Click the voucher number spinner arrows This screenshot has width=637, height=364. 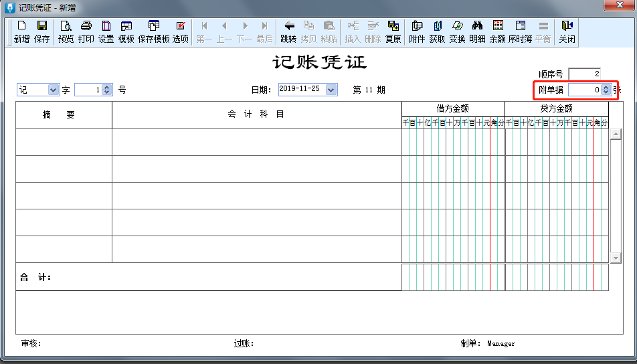(107, 90)
